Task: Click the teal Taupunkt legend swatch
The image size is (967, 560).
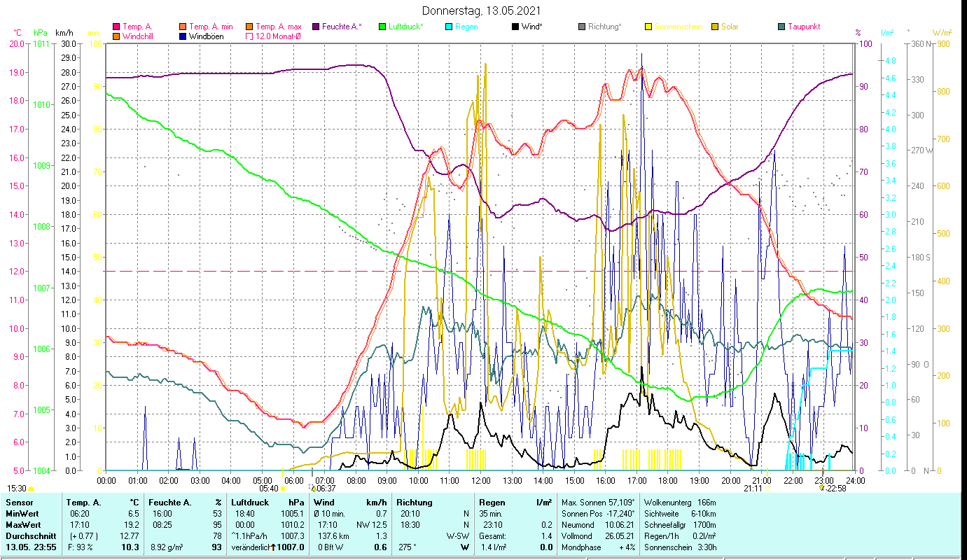Action: tap(781, 27)
